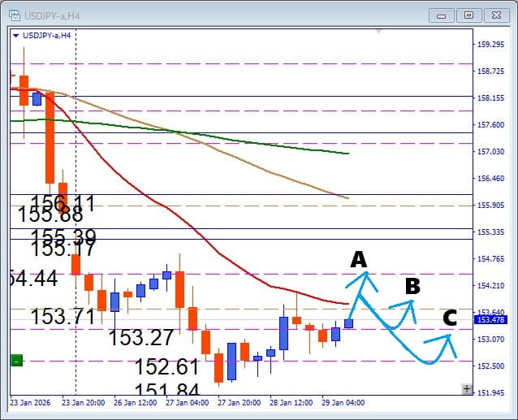
Task: Click the 156.460 price scale value
Action: (x=491, y=178)
